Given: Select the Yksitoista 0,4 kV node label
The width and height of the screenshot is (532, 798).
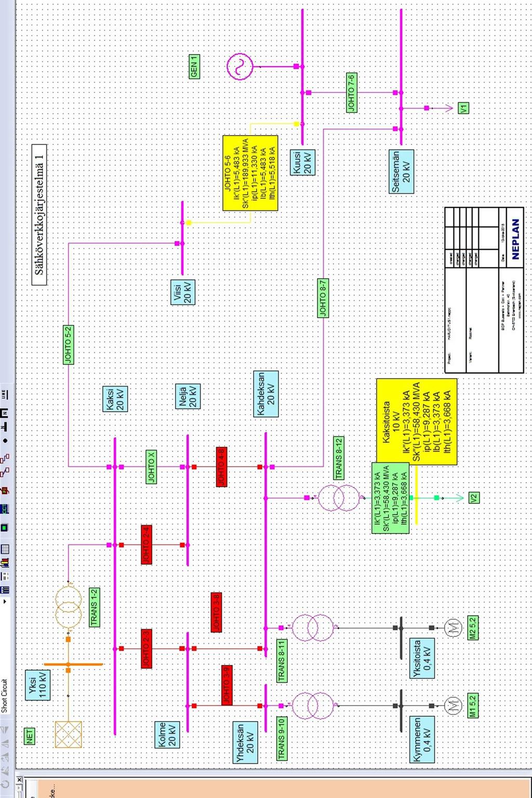Looking at the screenshot, I should (x=422, y=659).
